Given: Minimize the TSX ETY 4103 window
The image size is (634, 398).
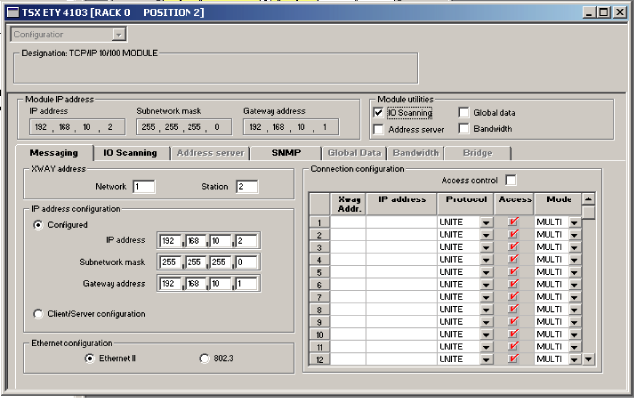Looking at the screenshot, I should coord(589,13).
